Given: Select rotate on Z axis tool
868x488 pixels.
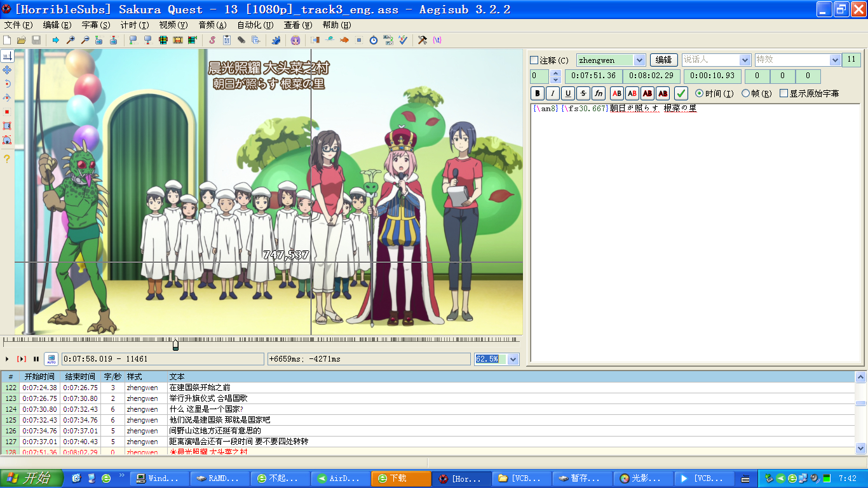Looking at the screenshot, I should 7,83.
